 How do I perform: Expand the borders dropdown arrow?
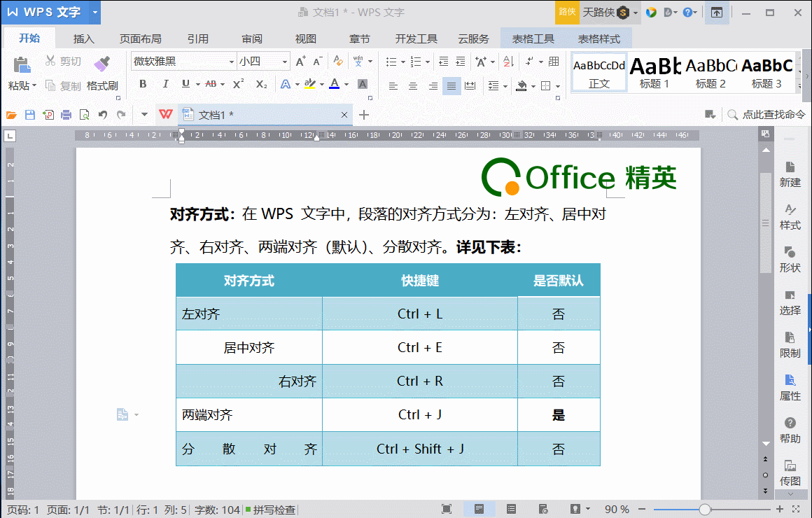(x=558, y=87)
